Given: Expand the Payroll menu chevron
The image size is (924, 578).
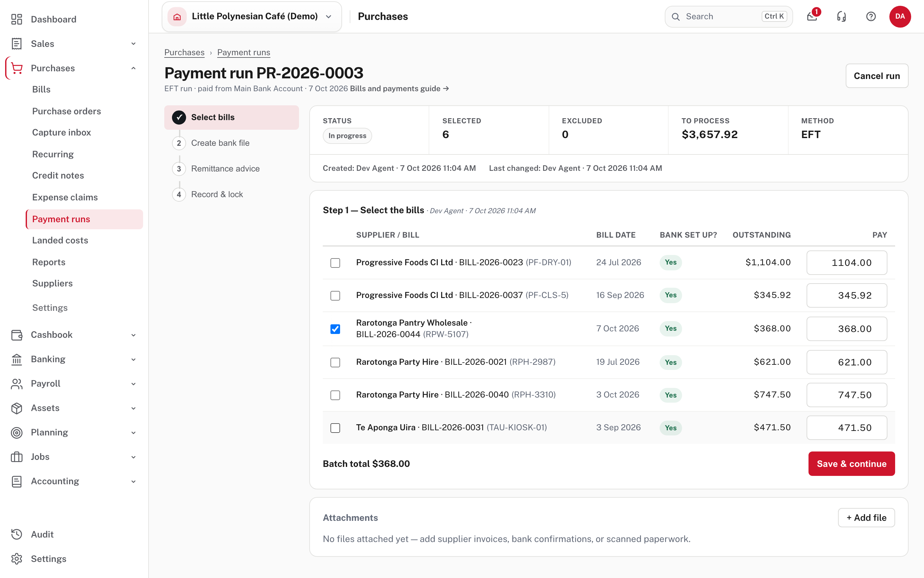Looking at the screenshot, I should [x=133, y=384].
